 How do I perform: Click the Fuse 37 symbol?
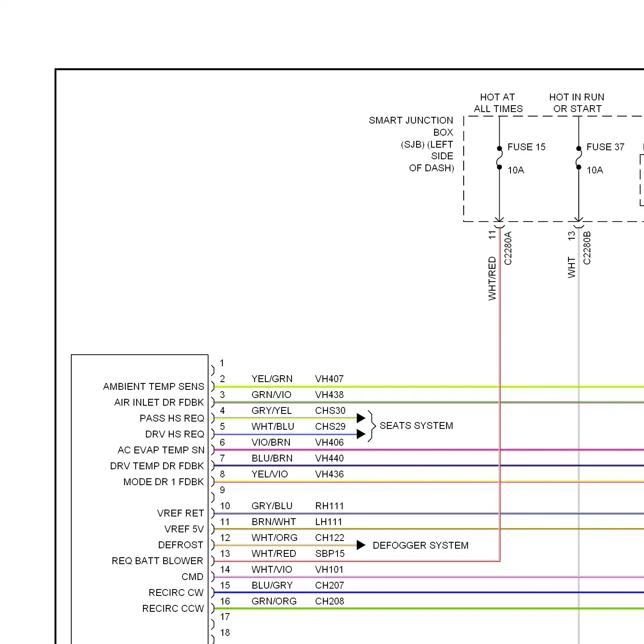(578, 158)
